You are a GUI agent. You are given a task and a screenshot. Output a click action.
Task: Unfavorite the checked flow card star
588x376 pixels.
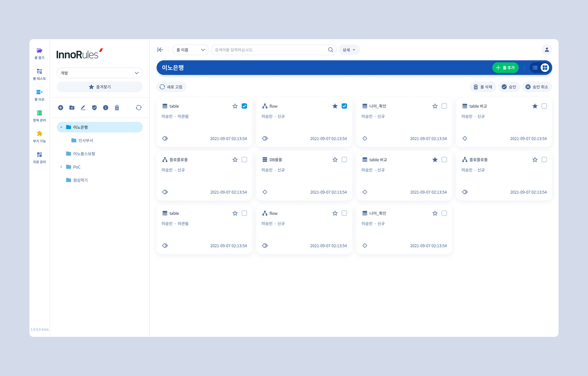pos(335,106)
